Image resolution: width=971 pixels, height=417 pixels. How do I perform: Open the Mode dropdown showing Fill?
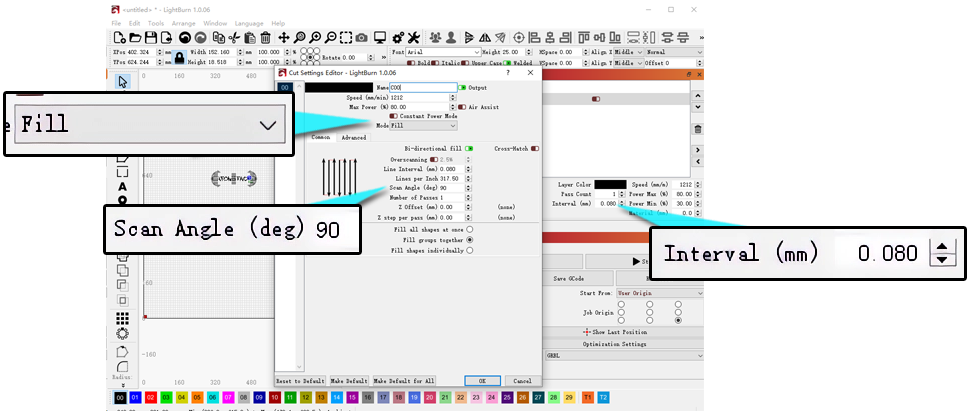(424, 126)
